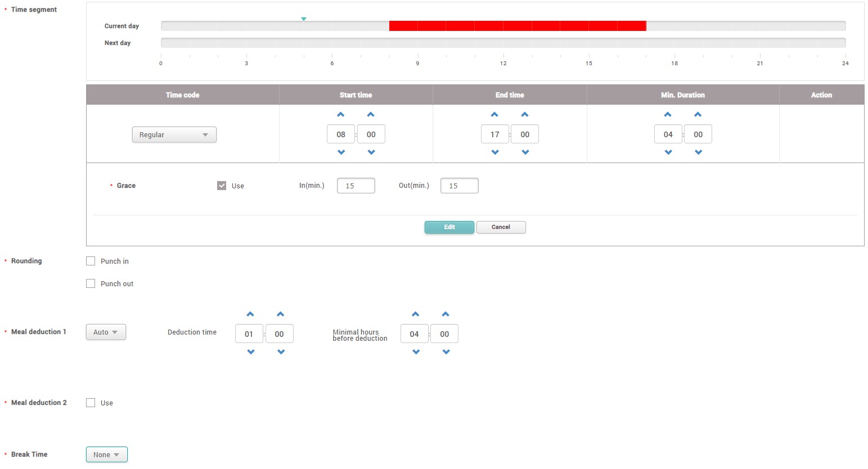The width and height of the screenshot is (868, 469).
Task: Open the Regular time code dropdown
Action: (174, 134)
